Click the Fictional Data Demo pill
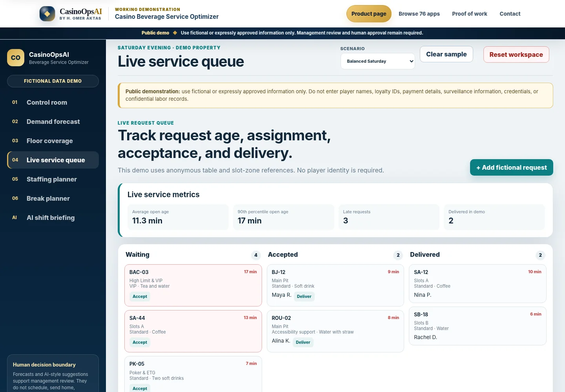565x392 pixels. pyautogui.click(x=53, y=81)
